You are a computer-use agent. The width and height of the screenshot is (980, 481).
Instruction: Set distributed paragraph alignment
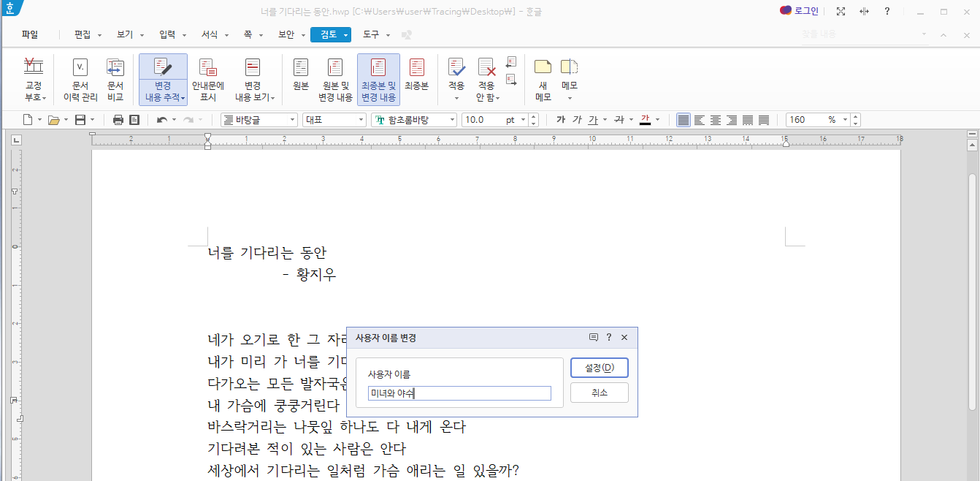[x=748, y=120]
